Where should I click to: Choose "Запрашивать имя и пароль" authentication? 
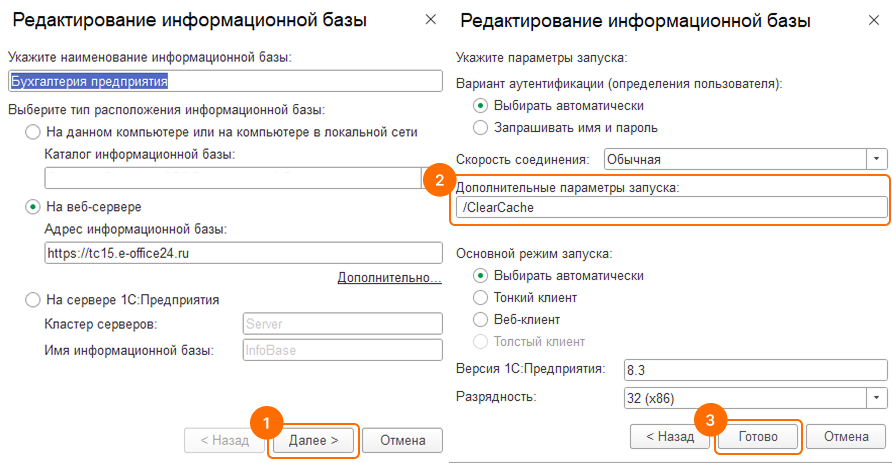coord(481,128)
